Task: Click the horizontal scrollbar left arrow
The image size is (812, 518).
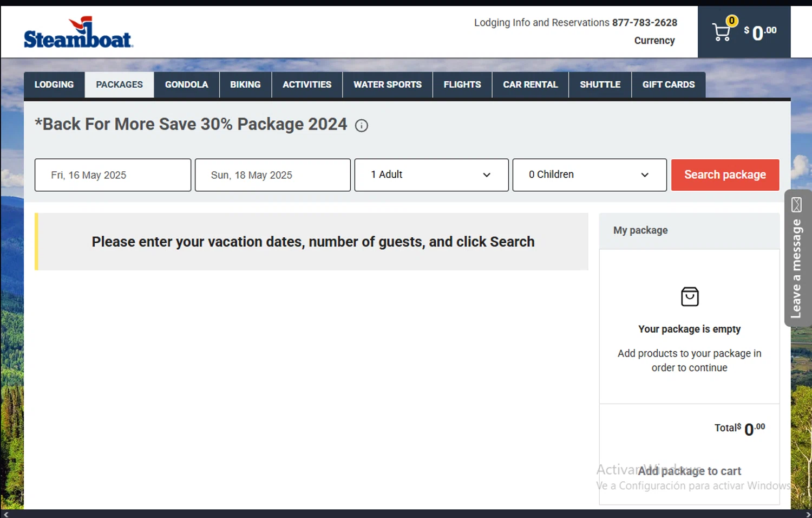Action: (5, 514)
